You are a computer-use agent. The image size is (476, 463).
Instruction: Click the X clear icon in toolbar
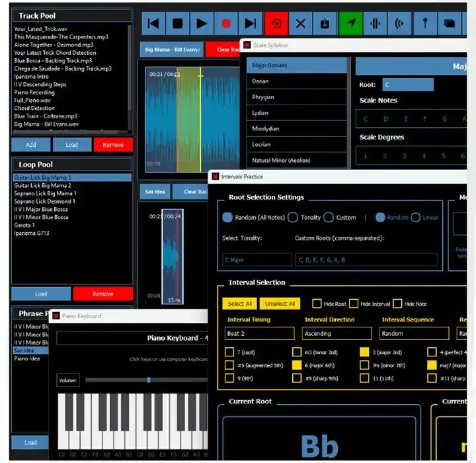pos(301,23)
